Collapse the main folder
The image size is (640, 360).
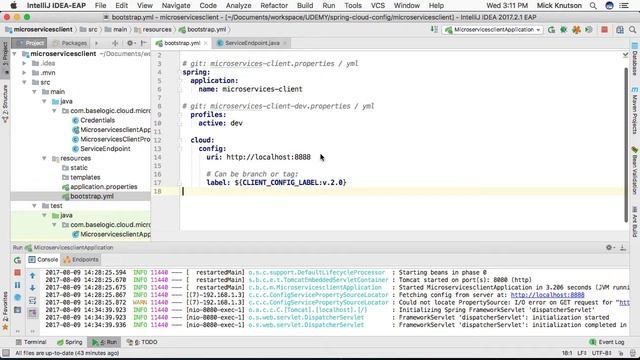34,92
